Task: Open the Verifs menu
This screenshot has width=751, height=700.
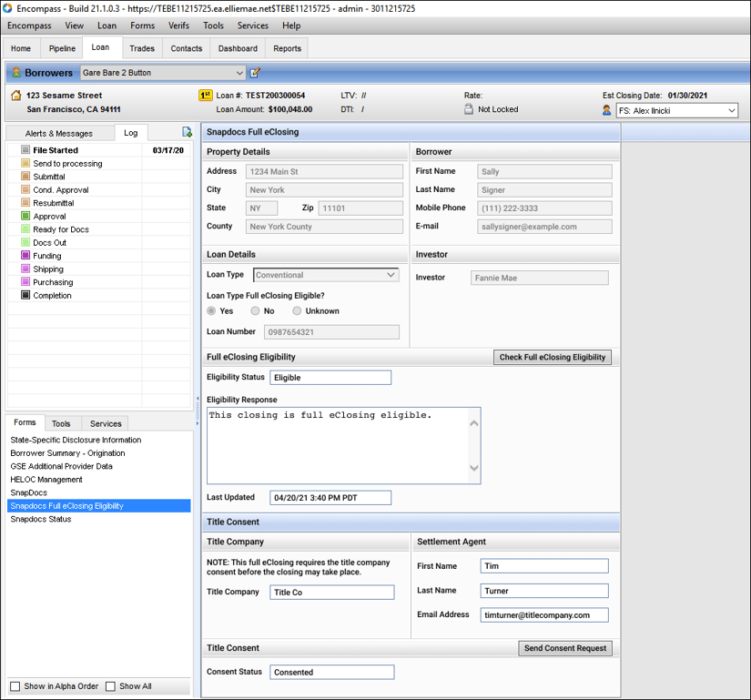Action: pos(178,25)
